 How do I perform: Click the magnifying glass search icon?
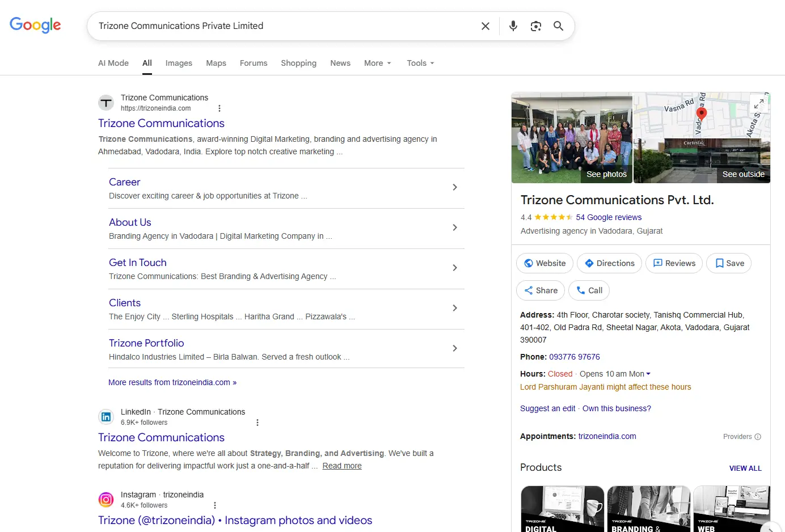558,26
